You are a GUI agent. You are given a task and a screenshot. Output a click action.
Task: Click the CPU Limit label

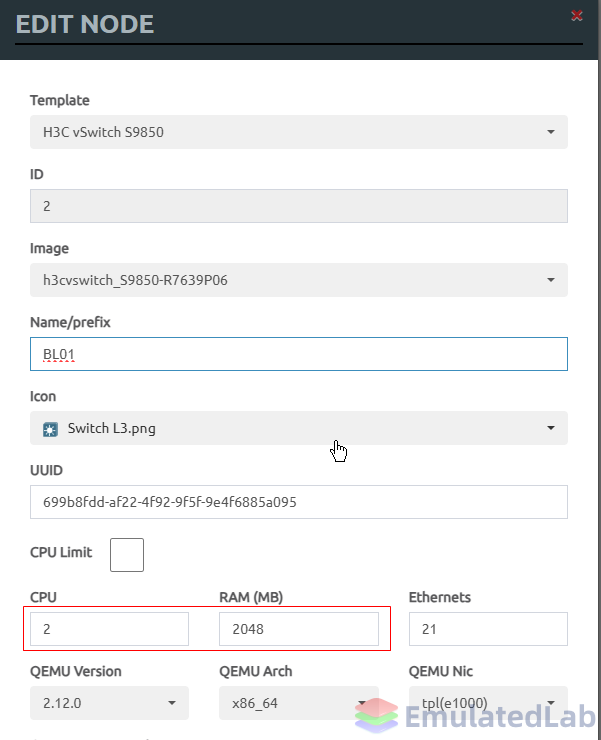[x=61, y=552]
